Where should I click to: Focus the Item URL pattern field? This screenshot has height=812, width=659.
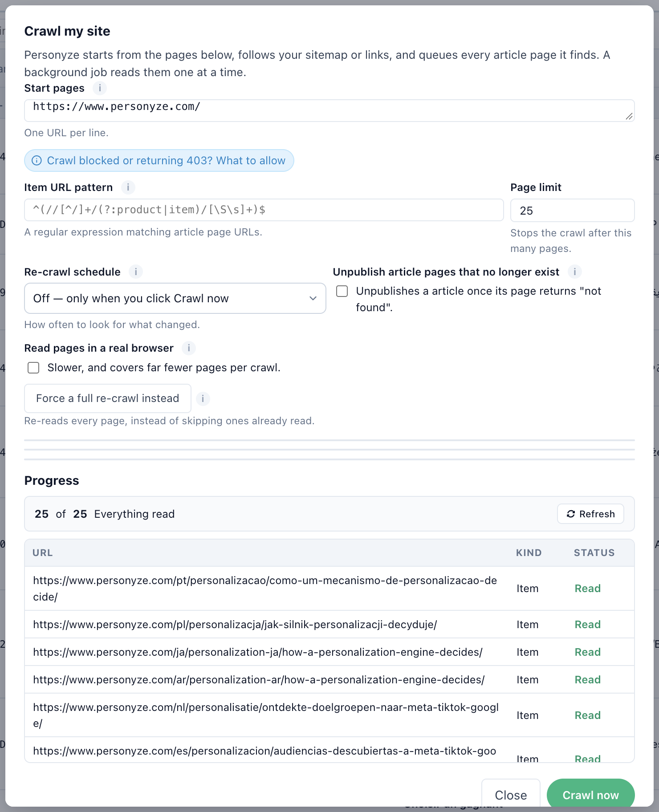click(x=264, y=210)
